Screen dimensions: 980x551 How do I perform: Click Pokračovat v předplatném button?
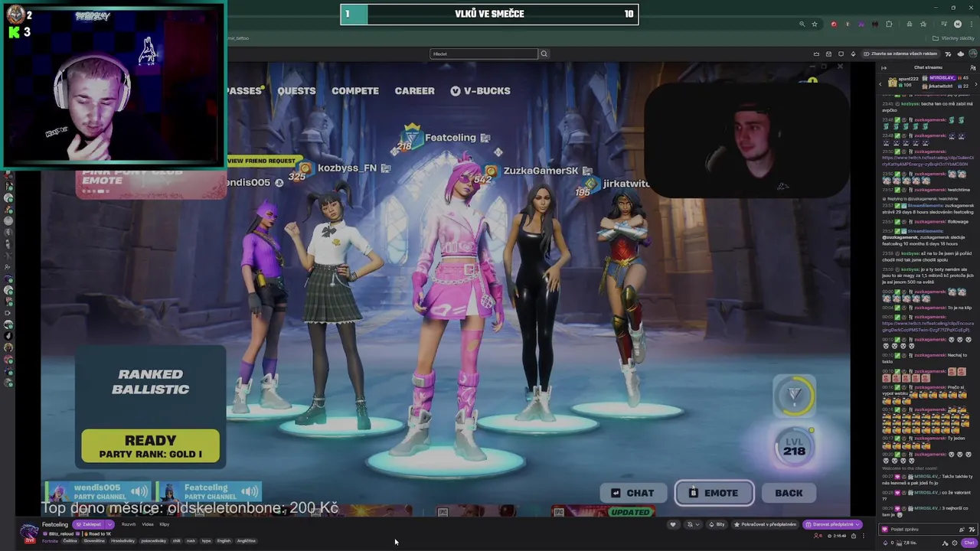(765, 524)
